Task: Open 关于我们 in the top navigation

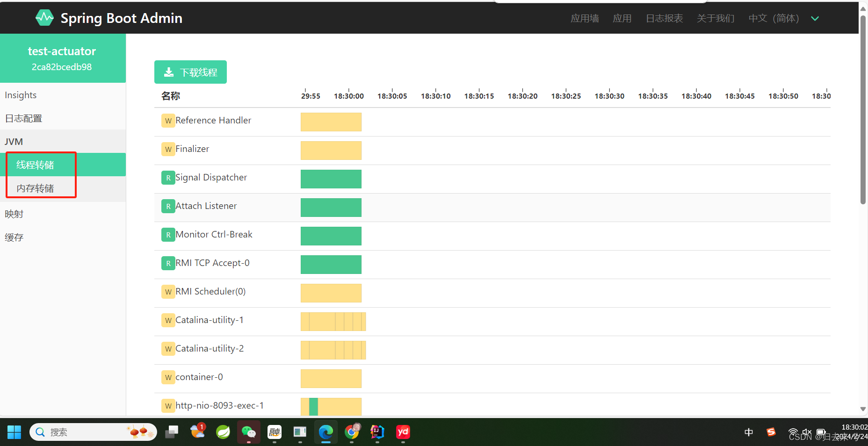Action: 716,18
